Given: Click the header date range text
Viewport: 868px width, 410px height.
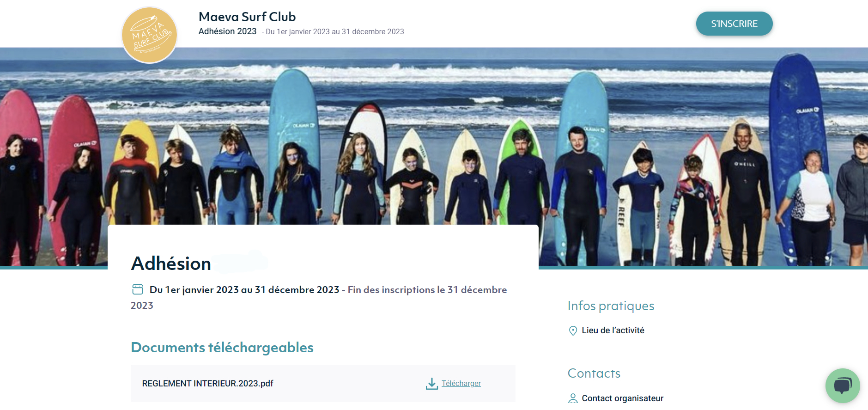Looking at the screenshot, I should click(x=335, y=32).
